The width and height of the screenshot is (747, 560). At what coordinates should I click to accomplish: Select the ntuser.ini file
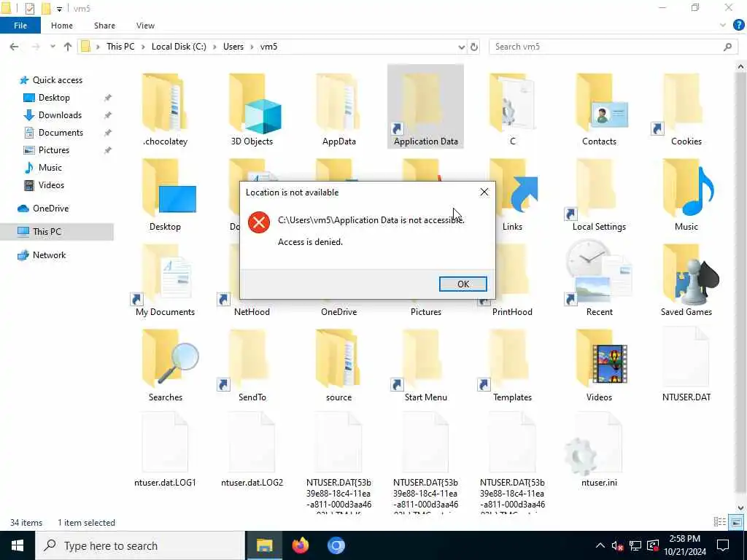tap(599, 450)
